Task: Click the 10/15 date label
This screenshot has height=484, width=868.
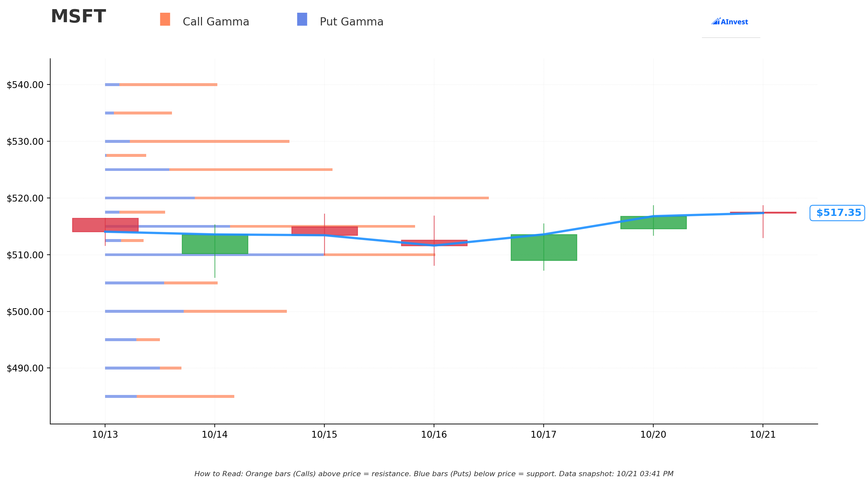Action: click(x=324, y=435)
